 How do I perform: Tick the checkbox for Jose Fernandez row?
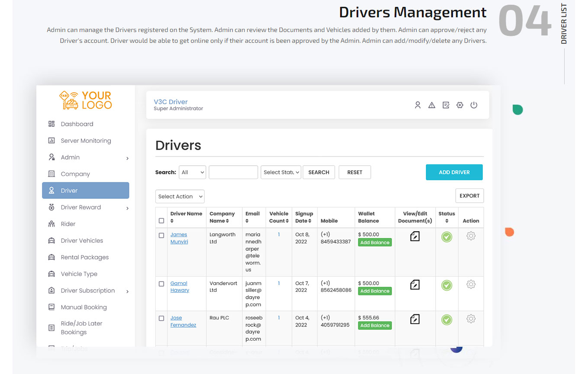click(x=161, y=318)
